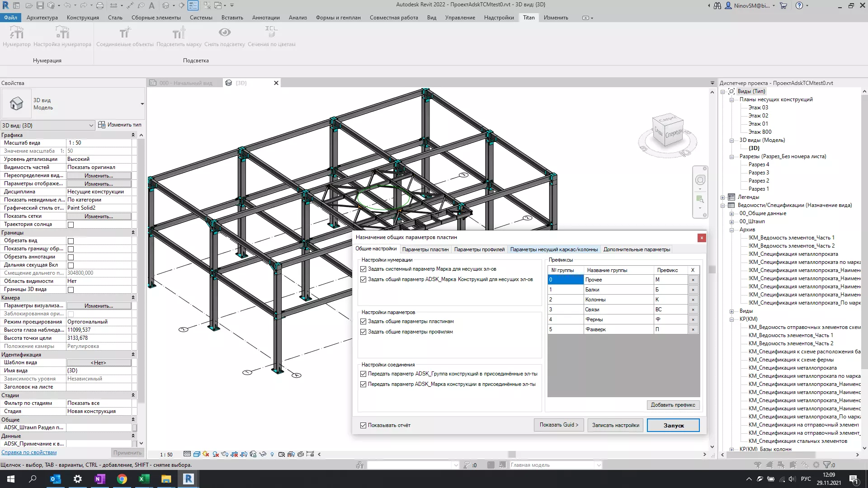Activate Соединяемые объекты tool
The width and height of the screenshot is (868, 488).
tap(125, 36)
